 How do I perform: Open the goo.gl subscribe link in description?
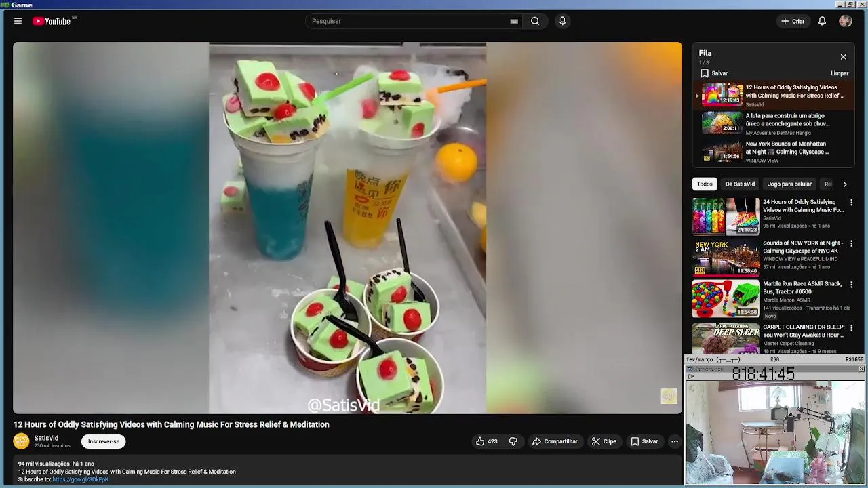coord(80,479)
